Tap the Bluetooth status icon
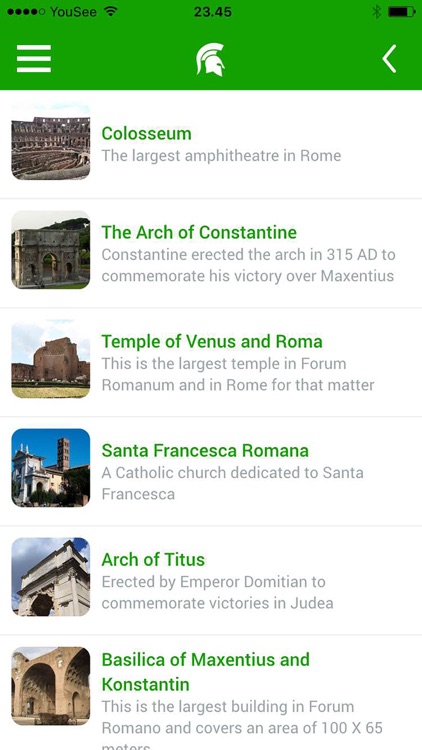Image resolution: width=422 pixels, height=750 pixels. [377, 12]
